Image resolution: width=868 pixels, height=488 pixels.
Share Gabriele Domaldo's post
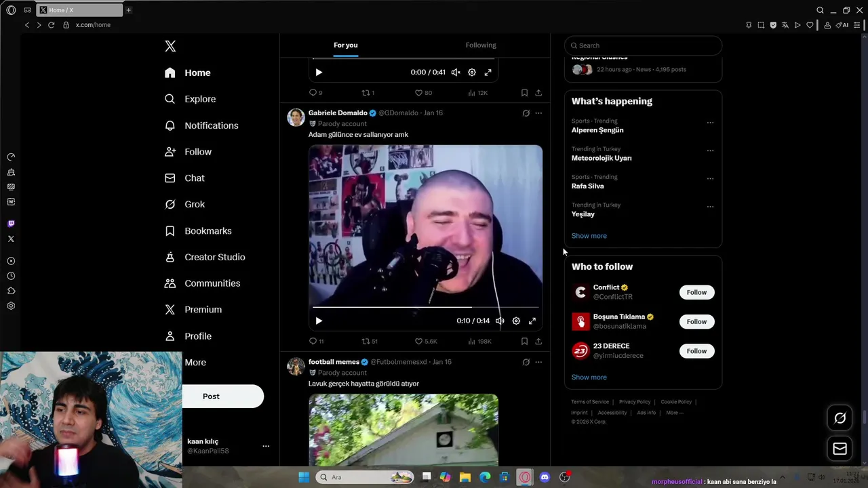coord(538,342)
